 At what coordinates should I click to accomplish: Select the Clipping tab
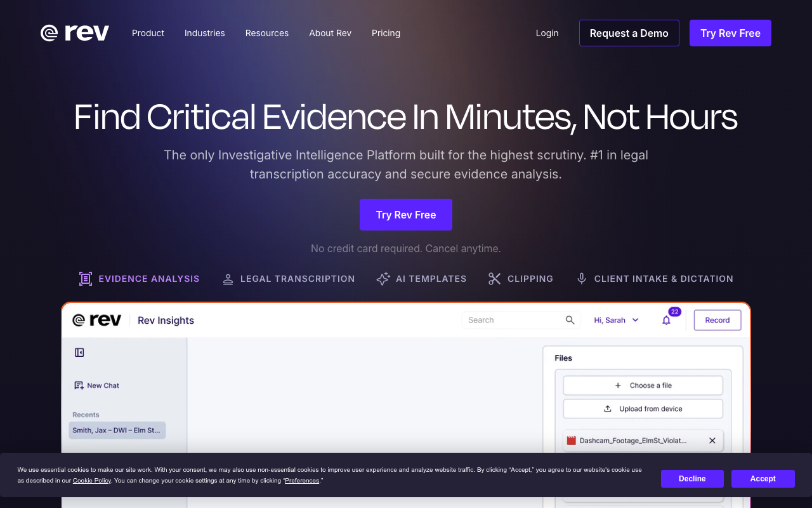[x=520, y=279]
